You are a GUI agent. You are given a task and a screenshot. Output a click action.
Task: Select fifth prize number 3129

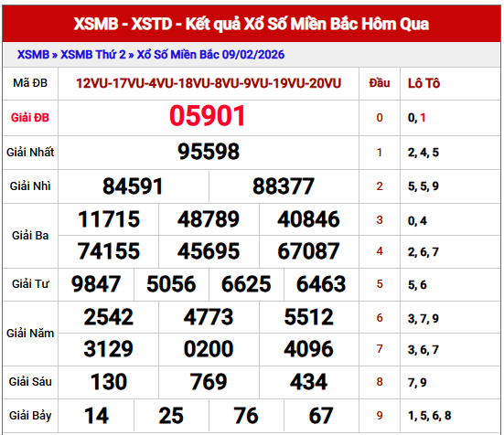coord(109,349)
